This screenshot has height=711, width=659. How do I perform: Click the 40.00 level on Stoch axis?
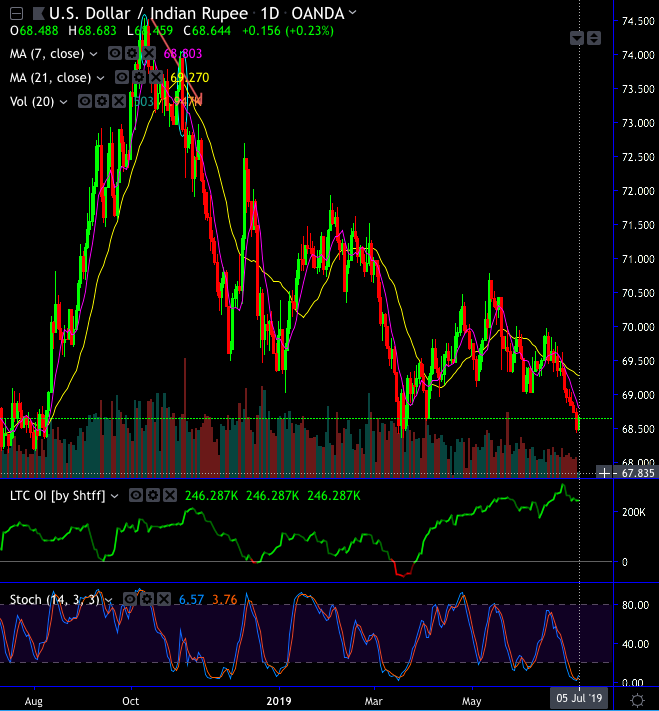(x=635, y=644)
